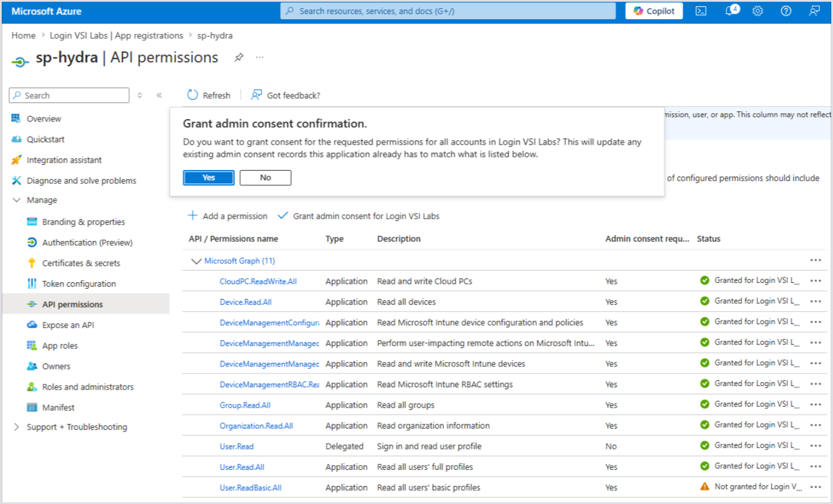
Task: Open portal settings gear
Action: pyautogui.click(x=757, y=11)
